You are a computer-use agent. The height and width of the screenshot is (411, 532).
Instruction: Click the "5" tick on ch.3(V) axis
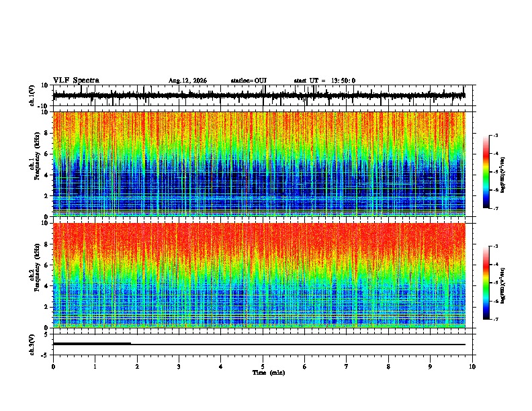[46, 334]
